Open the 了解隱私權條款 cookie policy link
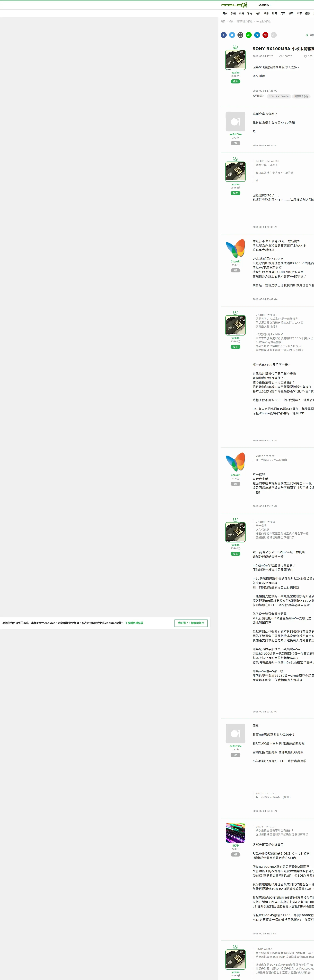314x980 pixels. pyautogui.click(x=134, y=623)
